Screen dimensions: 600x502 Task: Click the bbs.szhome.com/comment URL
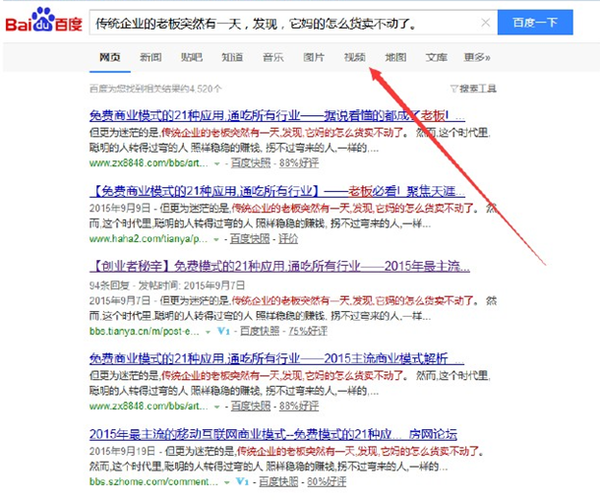click(154, 481)
